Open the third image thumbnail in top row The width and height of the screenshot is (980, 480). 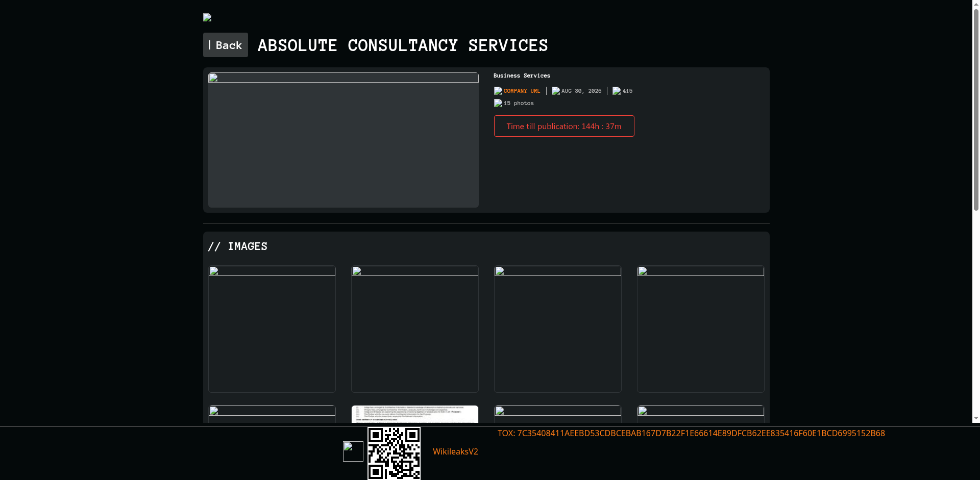tap(558, 329)
